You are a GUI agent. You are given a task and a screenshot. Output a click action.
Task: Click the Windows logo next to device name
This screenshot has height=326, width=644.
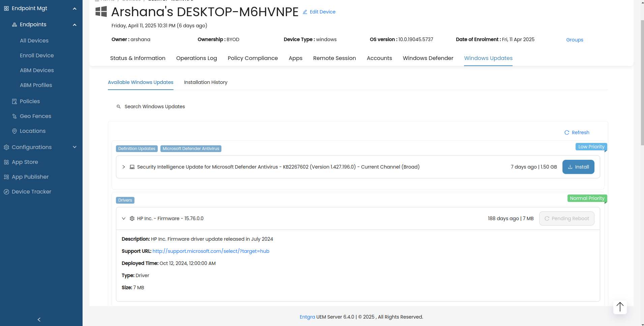pos(101,12)
